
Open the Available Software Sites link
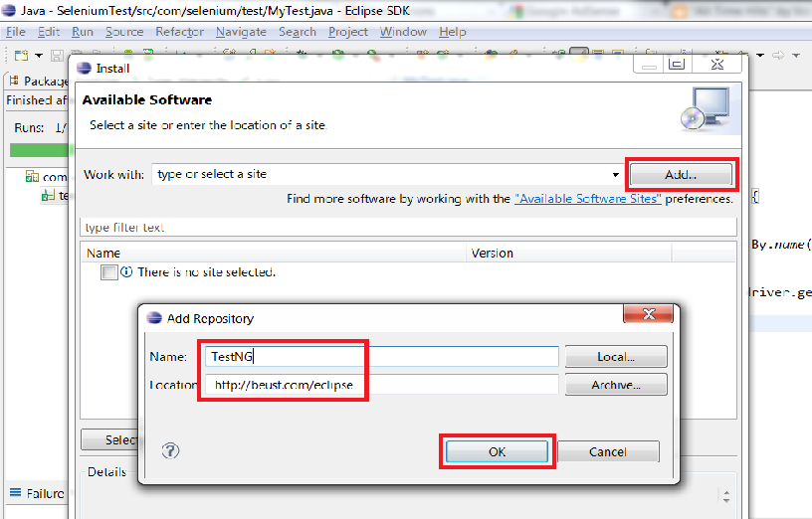pos(588,199)
